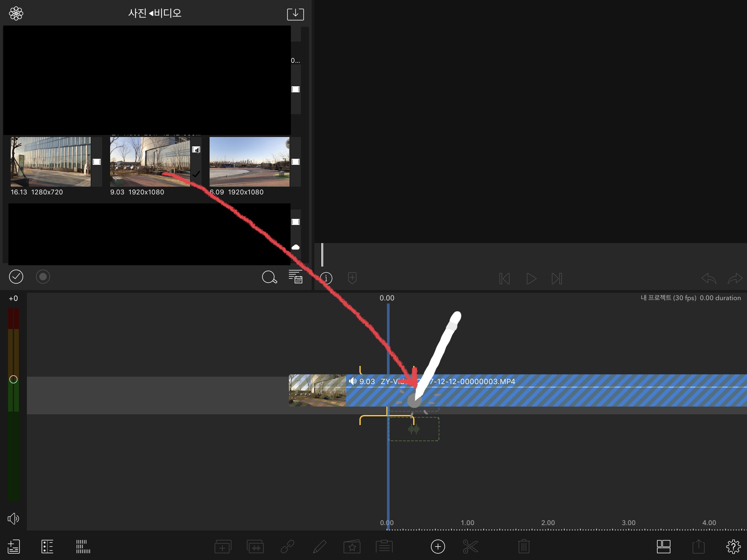Skip to the previous clip start

click(504, 278)
